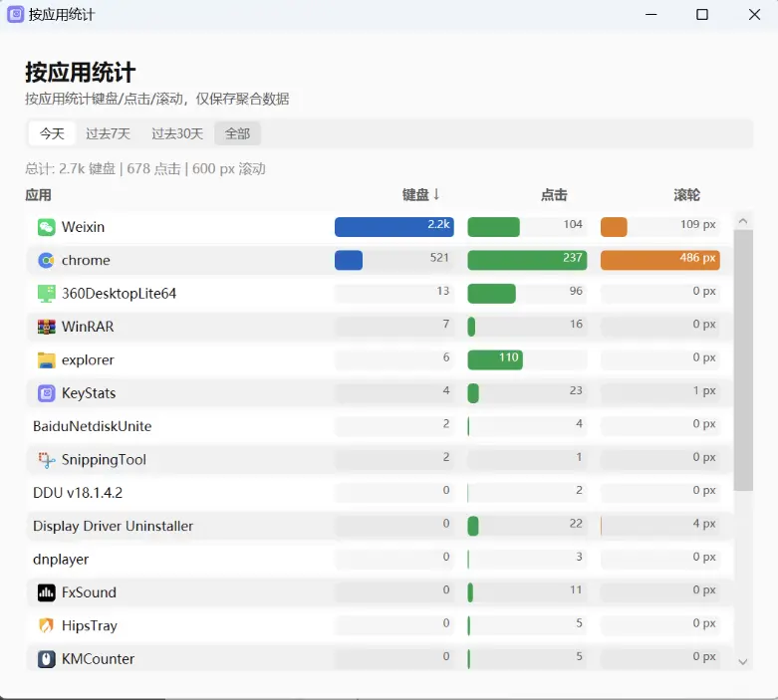Switch to the 过去7天 tab
Viewport: 778px width, 700px height.
(108, 133)
